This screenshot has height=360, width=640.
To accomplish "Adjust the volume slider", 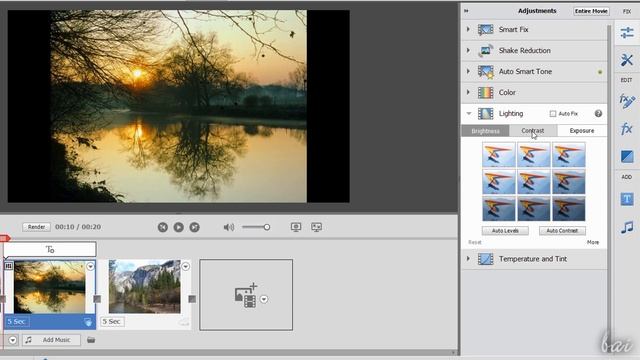I will pyautogui.click(x=256, y=227).
